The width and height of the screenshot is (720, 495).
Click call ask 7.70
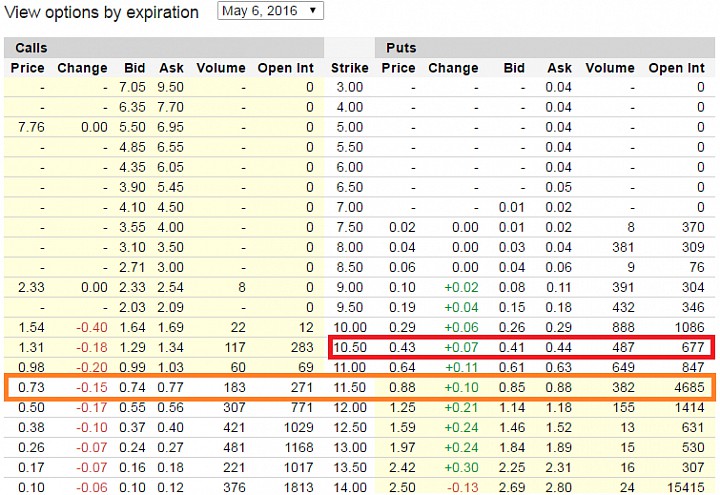170,107
